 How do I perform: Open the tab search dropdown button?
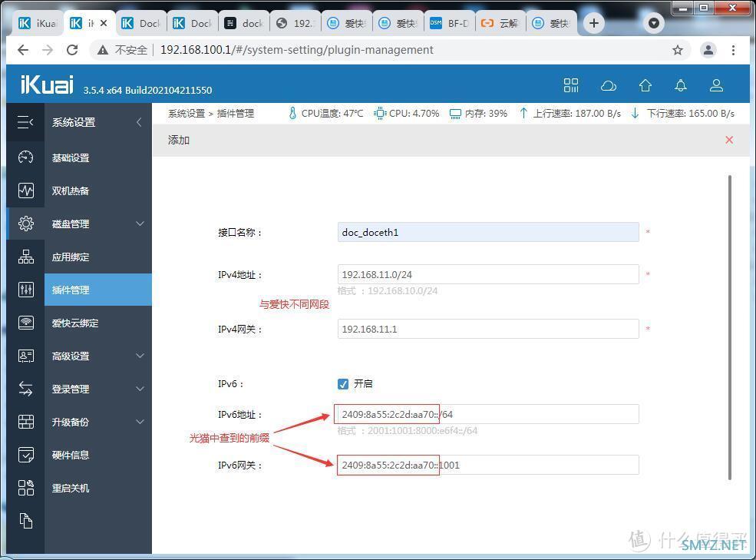pos(653,23)
